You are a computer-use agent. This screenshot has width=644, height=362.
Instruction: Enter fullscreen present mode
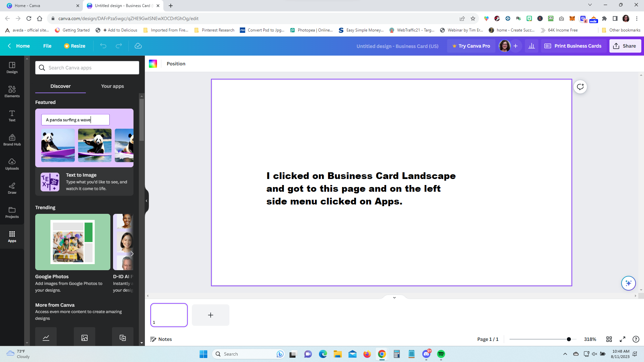623,339
